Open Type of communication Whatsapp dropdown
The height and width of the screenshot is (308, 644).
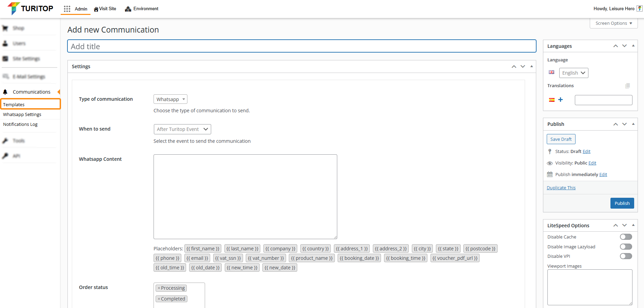click(170, 99)
